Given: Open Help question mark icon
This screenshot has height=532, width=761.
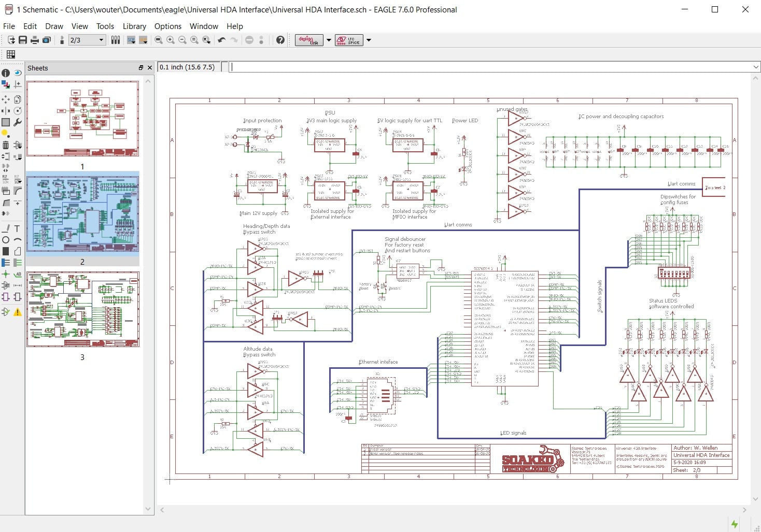Looking at the screenshot, I should (280, 40).
